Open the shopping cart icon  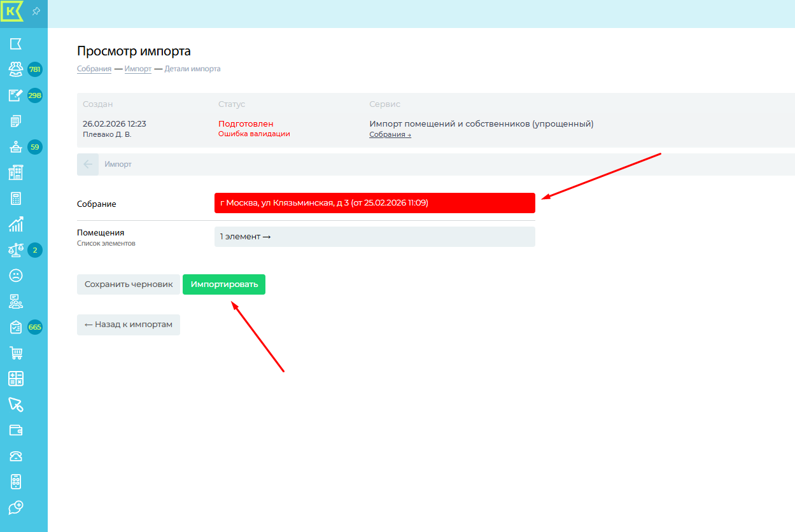click(16, 353)
